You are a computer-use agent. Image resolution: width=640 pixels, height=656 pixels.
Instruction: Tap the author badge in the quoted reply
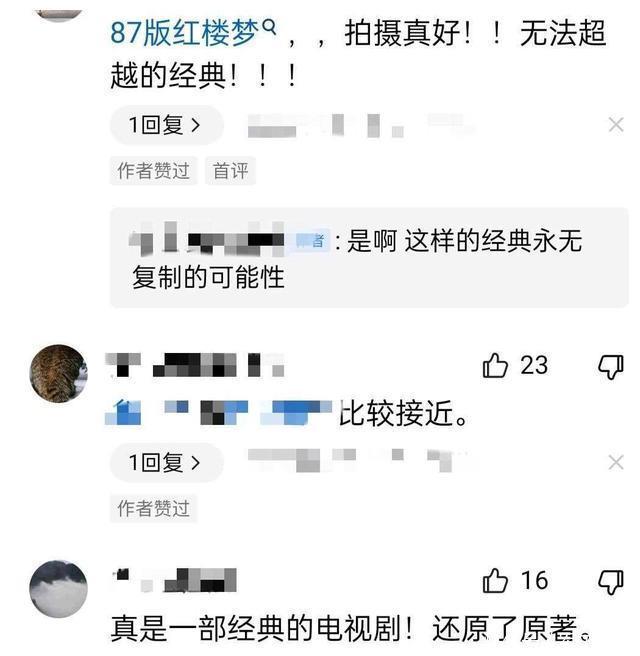tap(311, 241)
